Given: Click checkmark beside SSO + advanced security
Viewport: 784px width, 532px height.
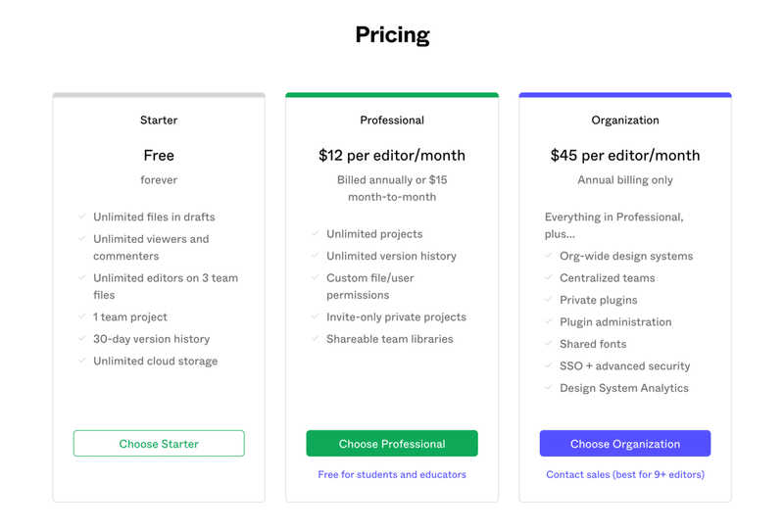Looking at the screenshot, I should point(549,365).
